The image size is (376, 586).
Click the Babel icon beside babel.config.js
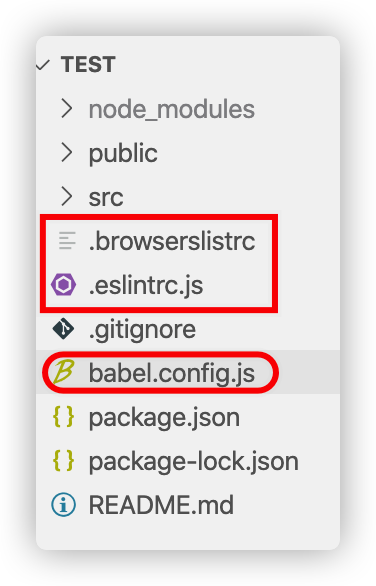63,372
